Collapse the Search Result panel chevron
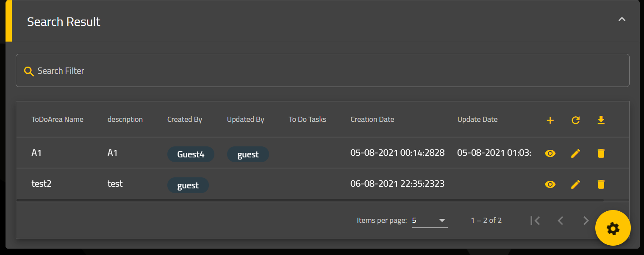The image size is (644, 255). coord(622,20)
